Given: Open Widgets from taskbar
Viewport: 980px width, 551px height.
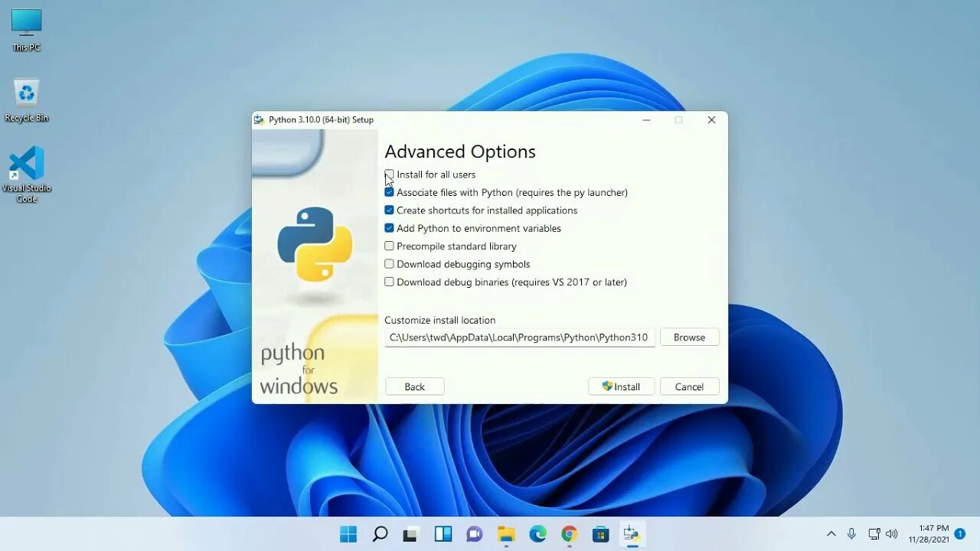Looking at the screenshot, I should tap(443, 533).
